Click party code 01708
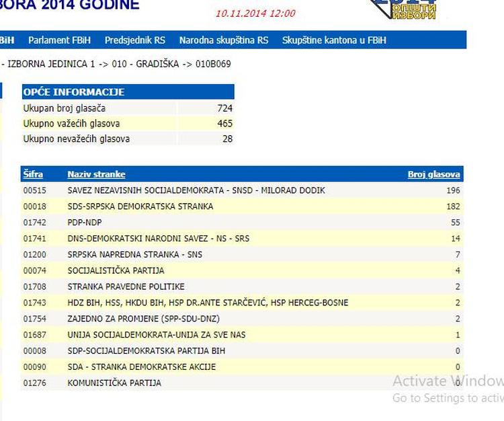 pyautogui.click(x=35, y=287)
